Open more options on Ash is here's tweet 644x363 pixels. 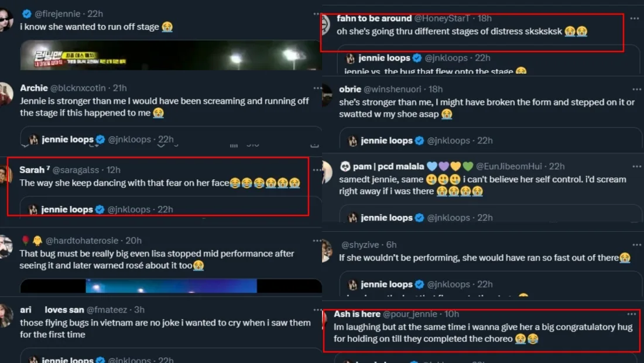(x=631, y=314)
